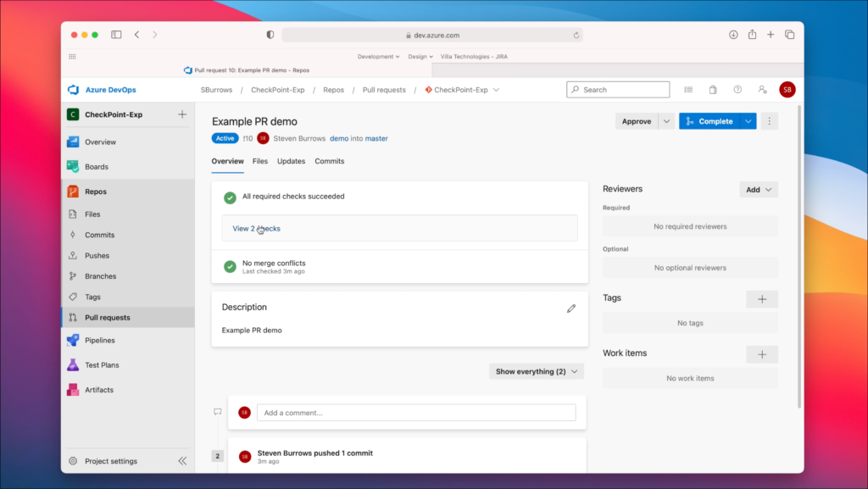The width and height of the screenshot is (868, 489).
Task: Click the master branch link
Action: pyautogui.click(x=376, y=138)
